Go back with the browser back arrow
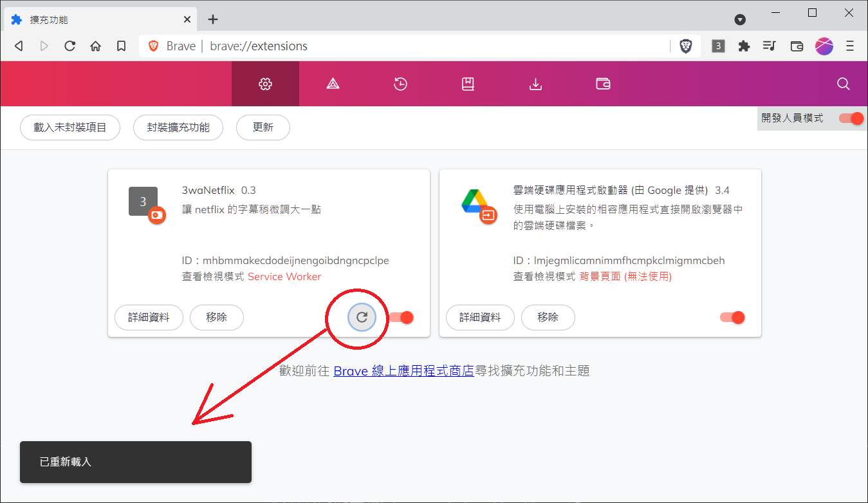868x503 pixels. [x=19, y=46]
